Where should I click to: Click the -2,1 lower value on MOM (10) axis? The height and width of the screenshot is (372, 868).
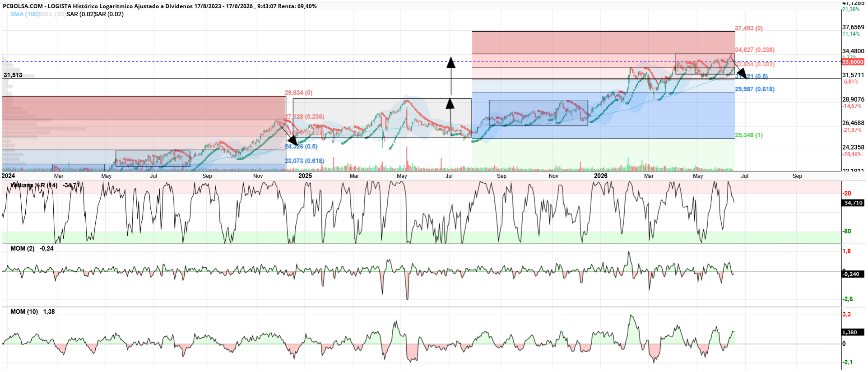tap(848, 362)
